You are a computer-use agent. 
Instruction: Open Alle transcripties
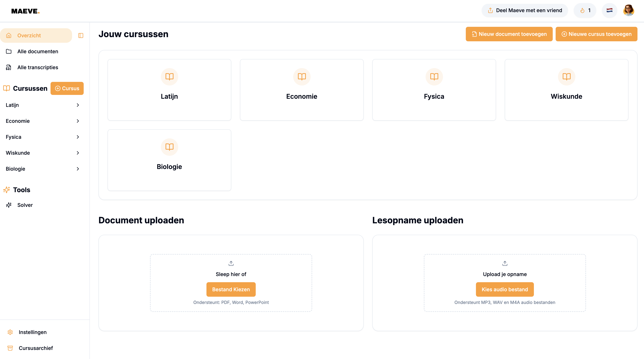[x=37, y=67]
